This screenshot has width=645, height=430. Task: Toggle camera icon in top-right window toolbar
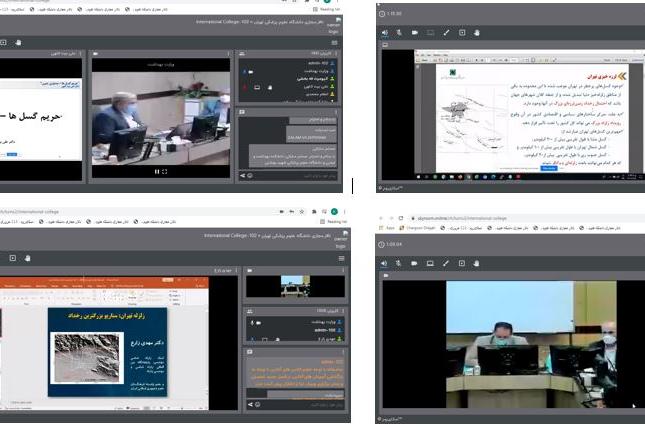(415, 32)
